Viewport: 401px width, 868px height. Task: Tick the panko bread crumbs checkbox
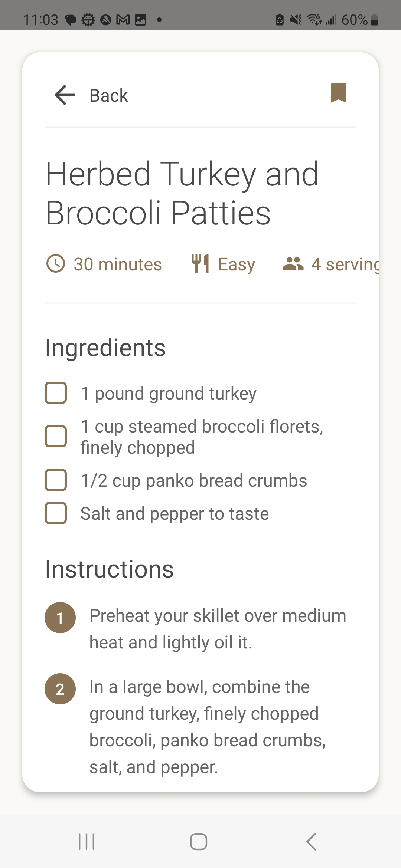[56, 480]
